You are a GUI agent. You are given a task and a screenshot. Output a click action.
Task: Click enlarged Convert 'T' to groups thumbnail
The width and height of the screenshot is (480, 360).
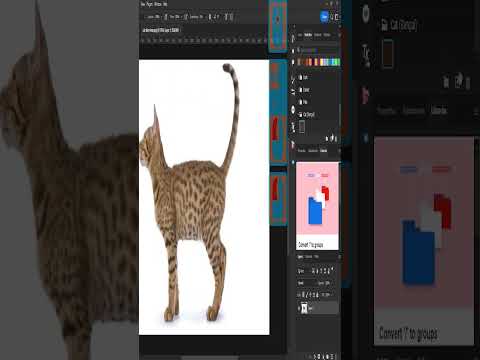424,241
